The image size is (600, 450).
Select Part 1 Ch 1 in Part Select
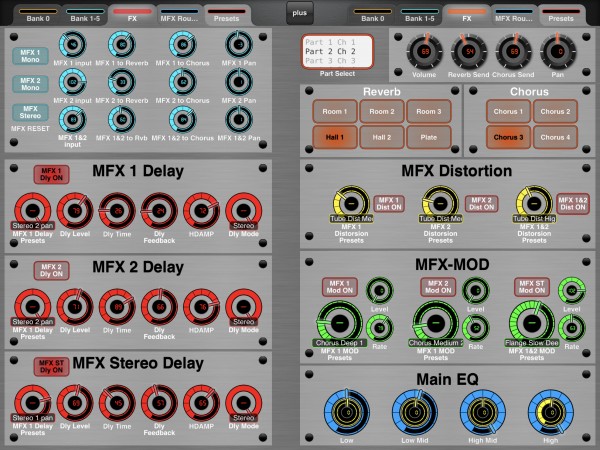tap(330, 42)
